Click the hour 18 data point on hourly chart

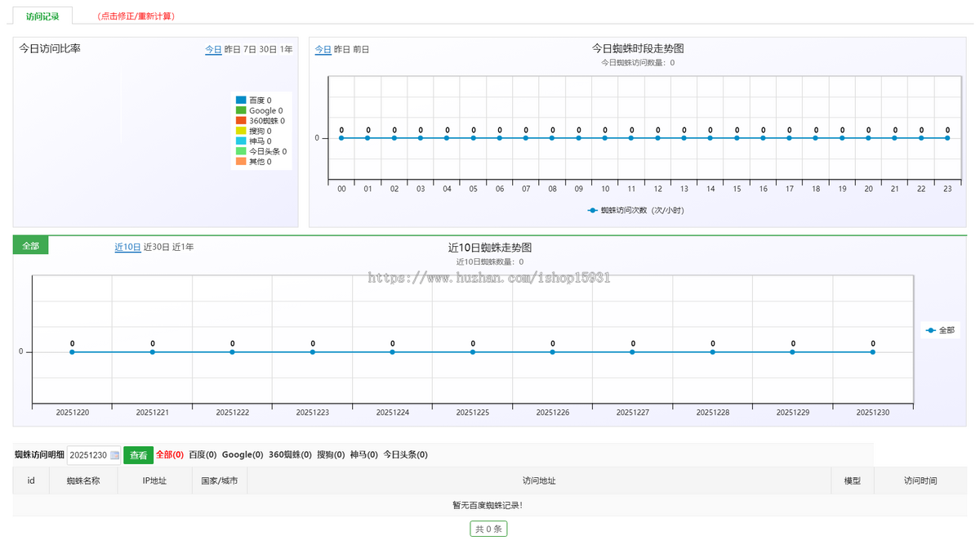click(816, 138)
